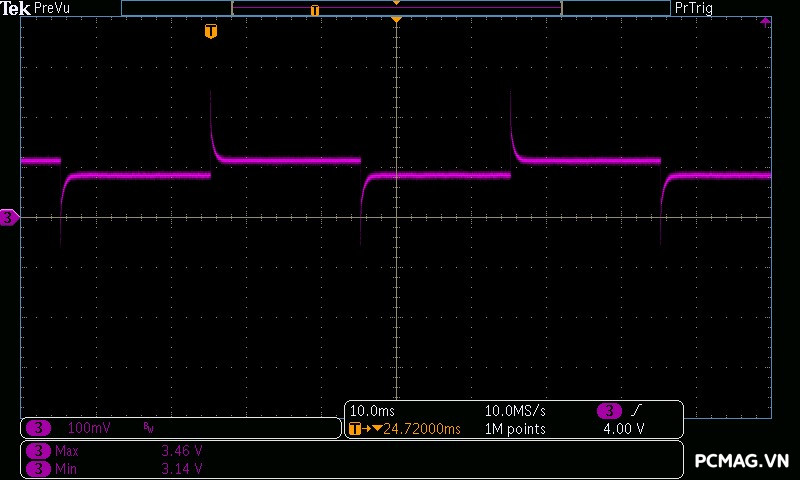Click the T marker in record overview bar
This screenshot has width=800, height=480.
point(315,10)
